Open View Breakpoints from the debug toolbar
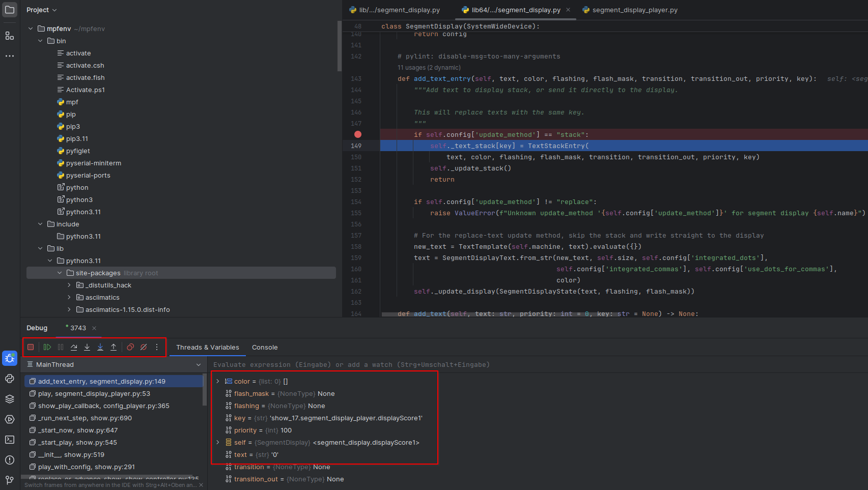This screenshot has width=868, height=490. click(x=130, y=347)
